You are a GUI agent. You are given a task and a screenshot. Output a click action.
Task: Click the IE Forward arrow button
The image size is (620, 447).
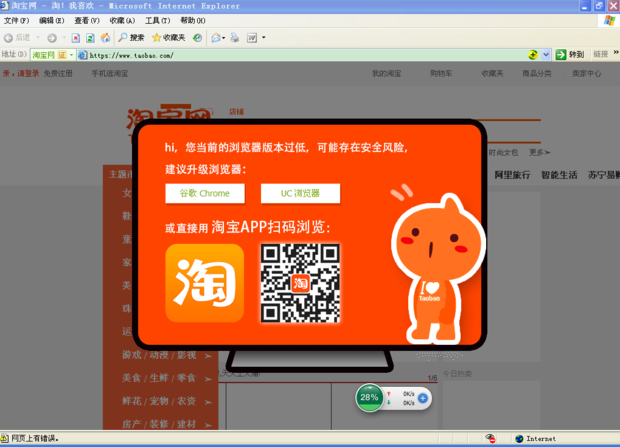(52, 38)
